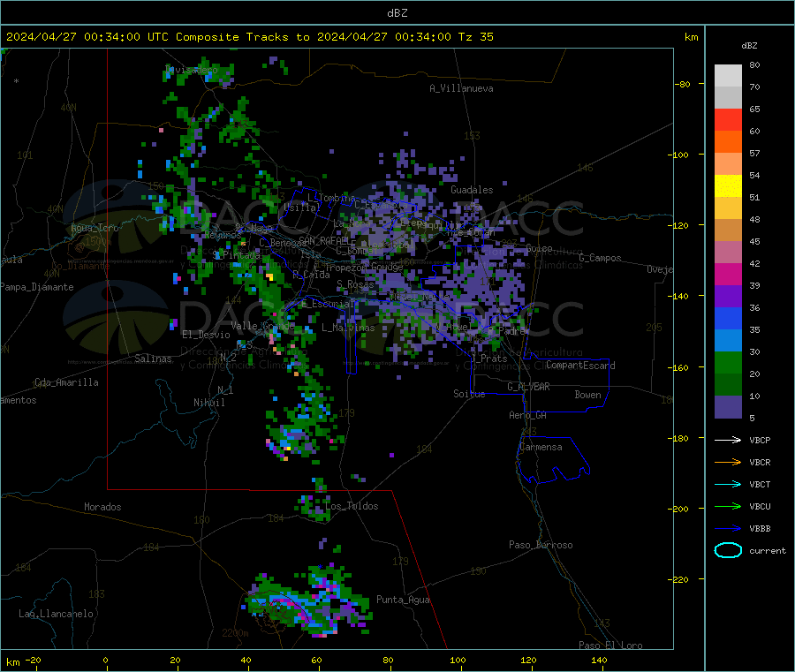Click the 'L_Malvinas' map label
Viewport: 795px width, 672px height.
(x=348, y=328)
